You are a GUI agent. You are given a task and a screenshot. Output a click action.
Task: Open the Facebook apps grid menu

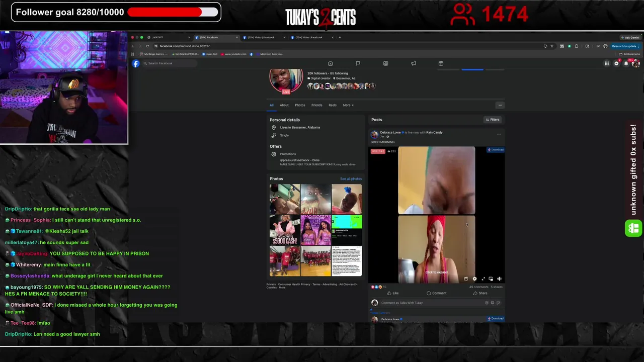point(607,63)
